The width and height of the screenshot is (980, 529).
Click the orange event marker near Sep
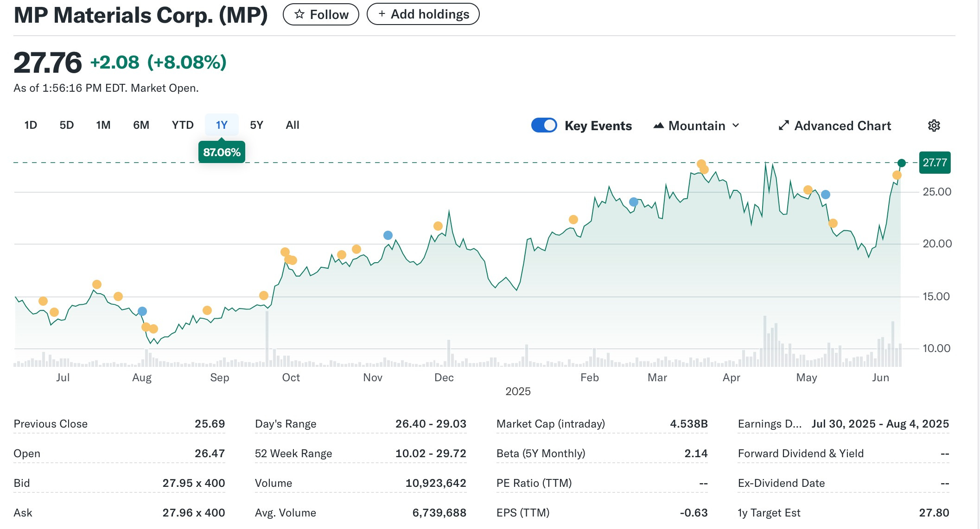click(207, 310)
